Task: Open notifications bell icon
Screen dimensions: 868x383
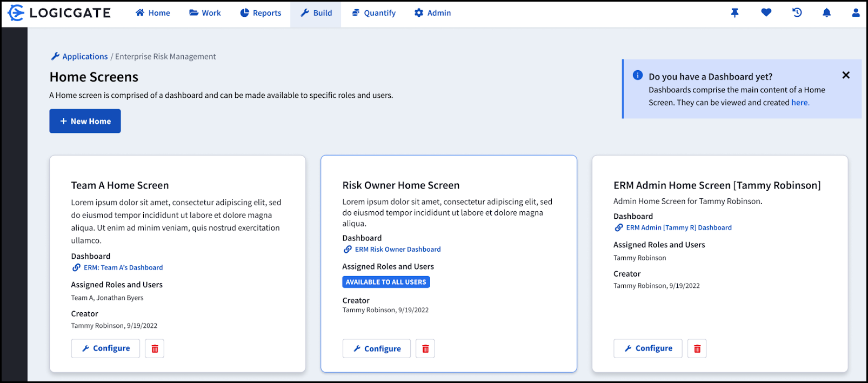Action: 826,13
